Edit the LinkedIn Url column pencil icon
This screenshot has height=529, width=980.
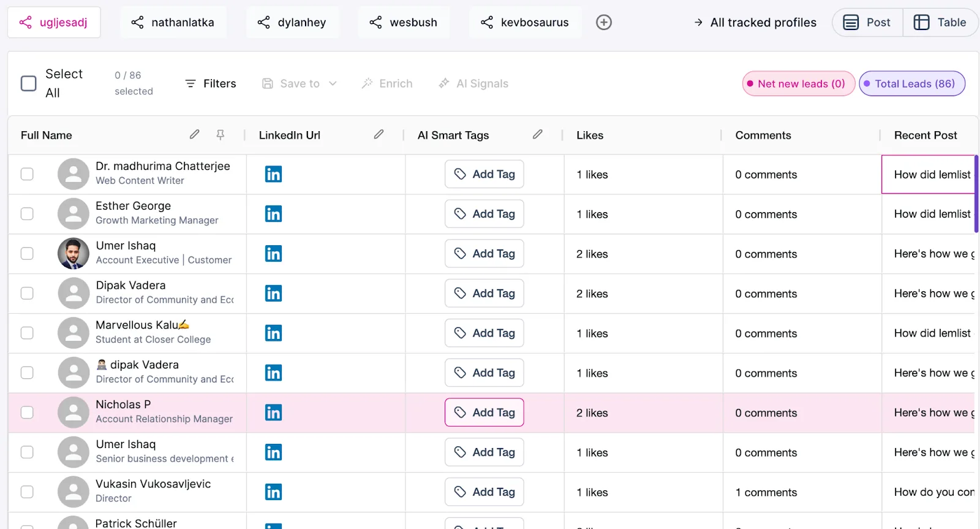tap(379, 134)
